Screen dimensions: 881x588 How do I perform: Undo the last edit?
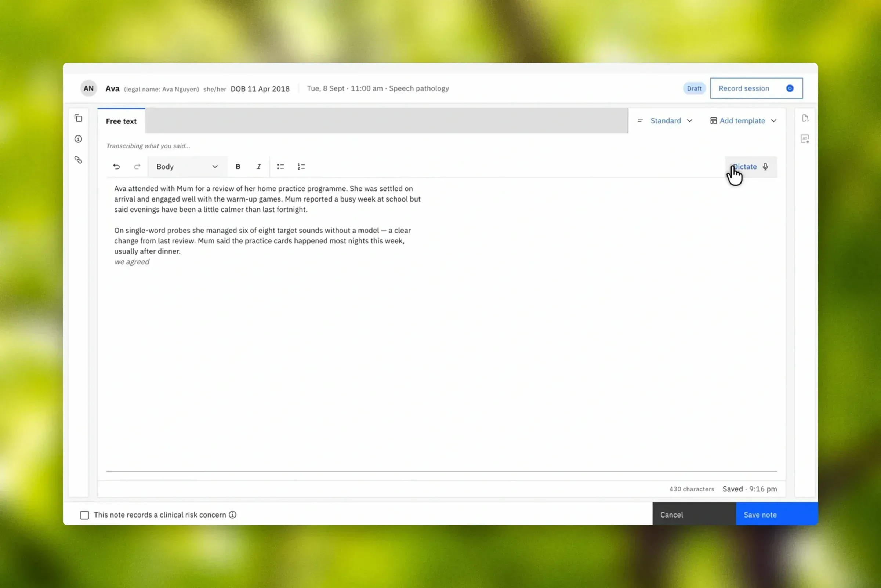tap(116, 167)
